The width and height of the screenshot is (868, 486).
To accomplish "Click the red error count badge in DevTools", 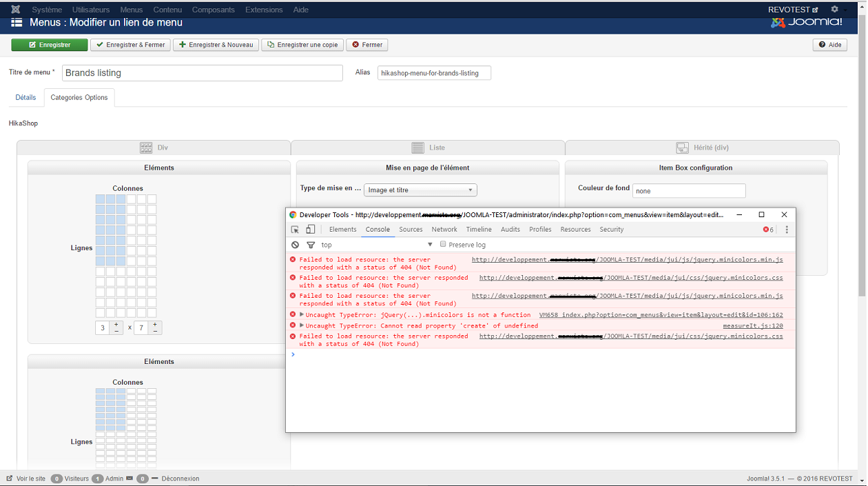I will coord(768,230).
